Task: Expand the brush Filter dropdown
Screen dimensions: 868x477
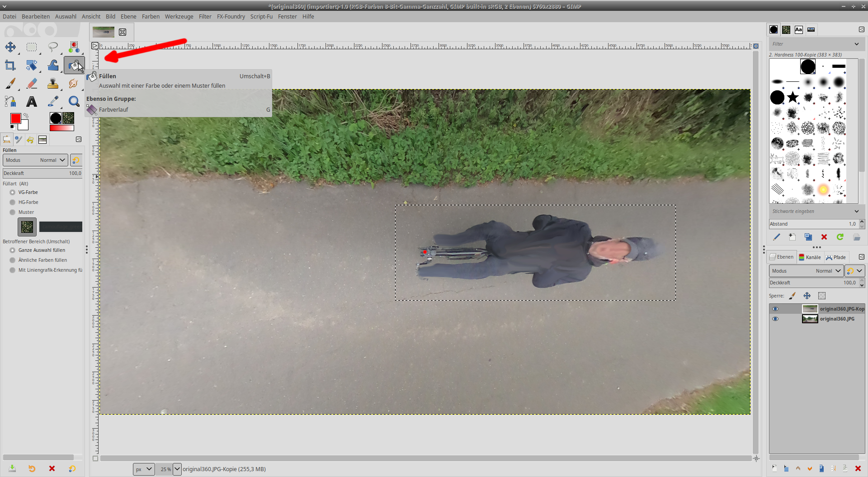Action: (x=856, y=44)
